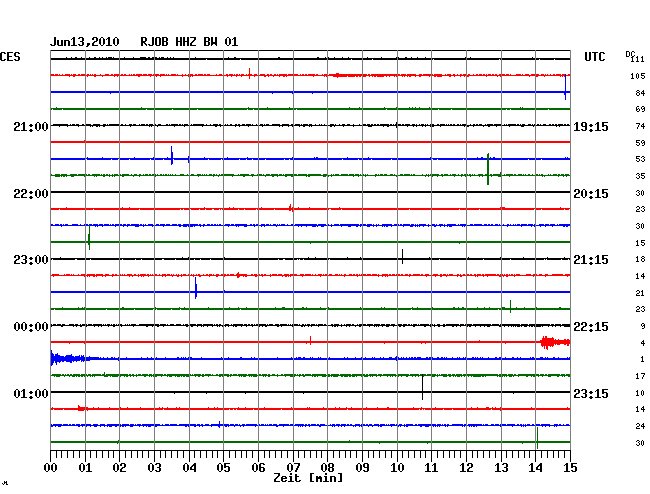Select minute tick label 05

[223, 468]
